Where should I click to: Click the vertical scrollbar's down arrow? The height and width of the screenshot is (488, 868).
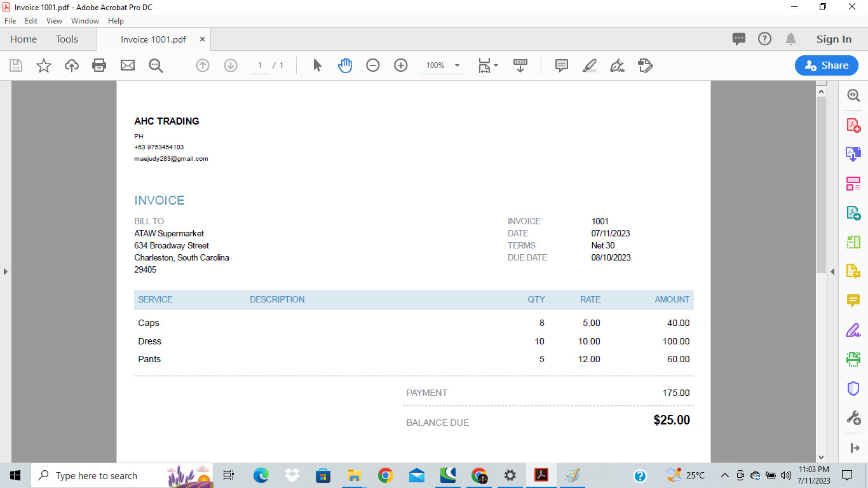(821, 457)
